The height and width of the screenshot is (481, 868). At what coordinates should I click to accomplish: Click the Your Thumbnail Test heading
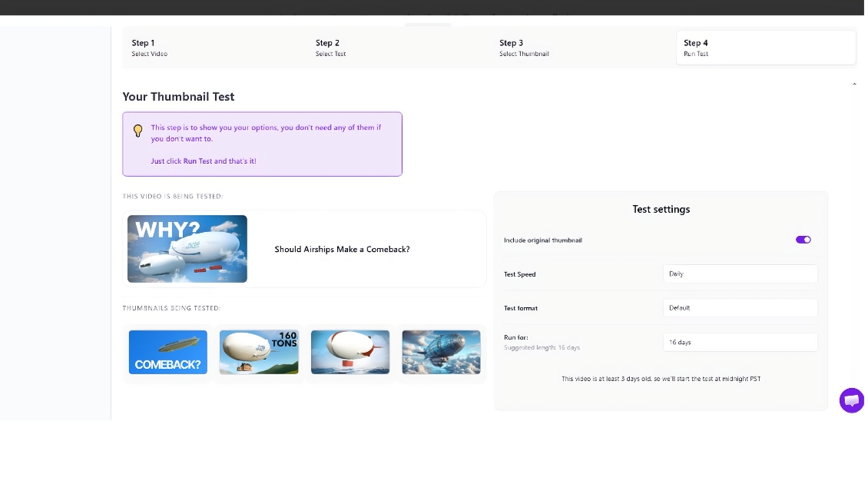pyautogui.click(x=178, y=96)
